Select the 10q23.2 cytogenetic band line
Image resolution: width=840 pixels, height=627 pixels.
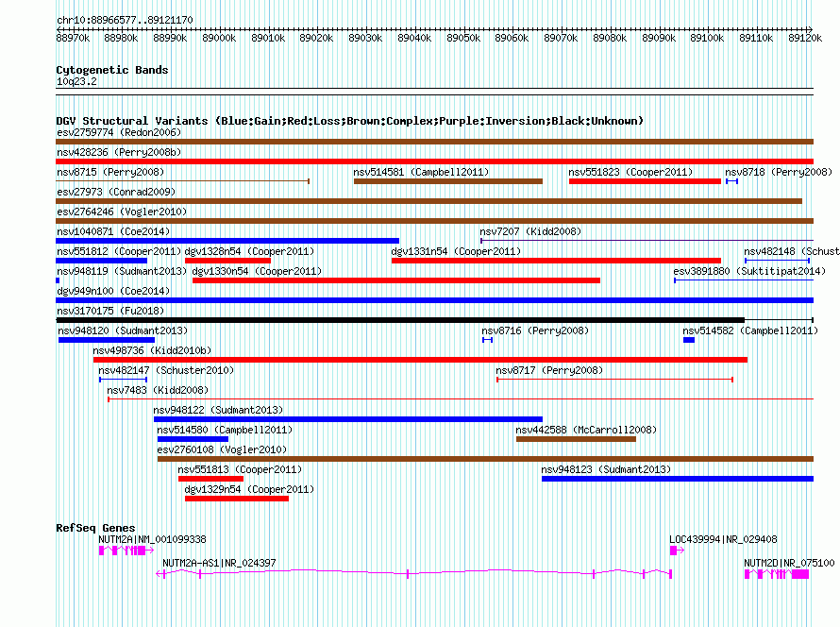(x=434, y=92)
